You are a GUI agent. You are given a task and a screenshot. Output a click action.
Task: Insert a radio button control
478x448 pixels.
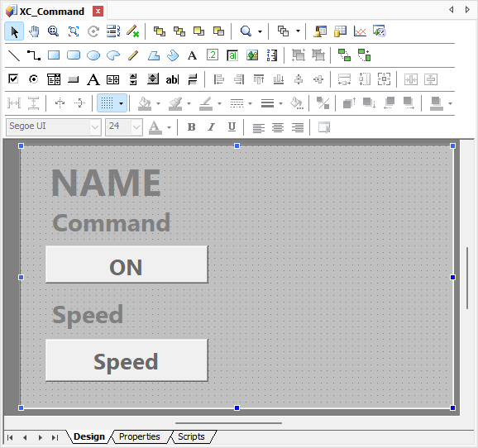pos(33,79)
